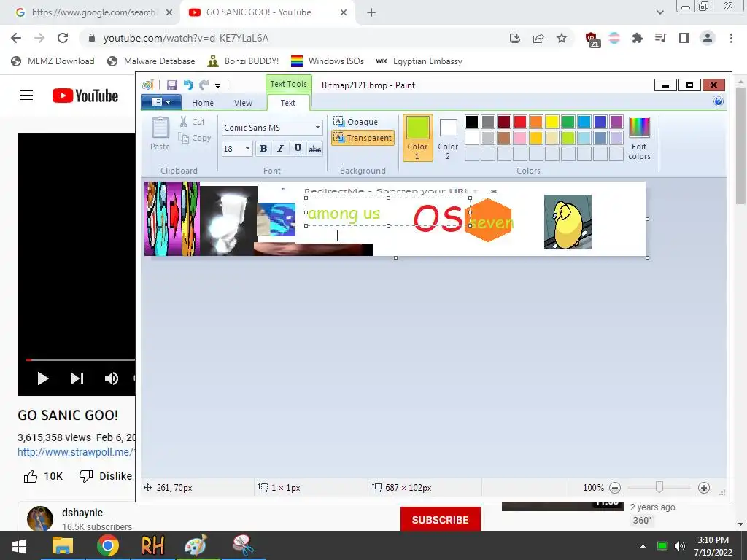Open the font size 18 dropdown
The width and height of the screenshot is (747, 560).
click(x=247, y=149)
